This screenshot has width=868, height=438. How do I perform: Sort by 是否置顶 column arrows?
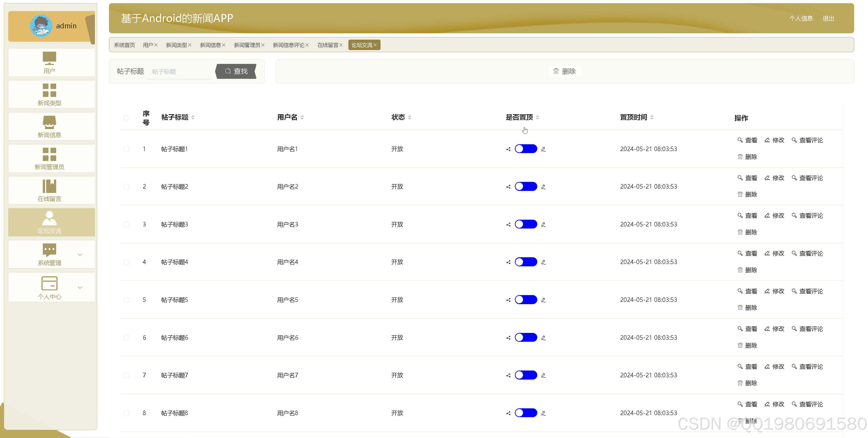tap(538, 117)
